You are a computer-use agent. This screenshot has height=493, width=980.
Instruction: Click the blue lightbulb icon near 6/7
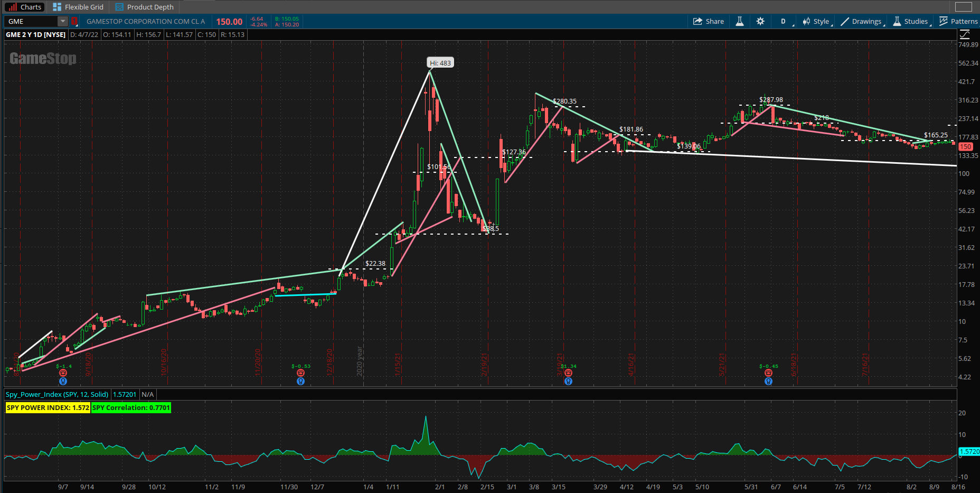768,381
